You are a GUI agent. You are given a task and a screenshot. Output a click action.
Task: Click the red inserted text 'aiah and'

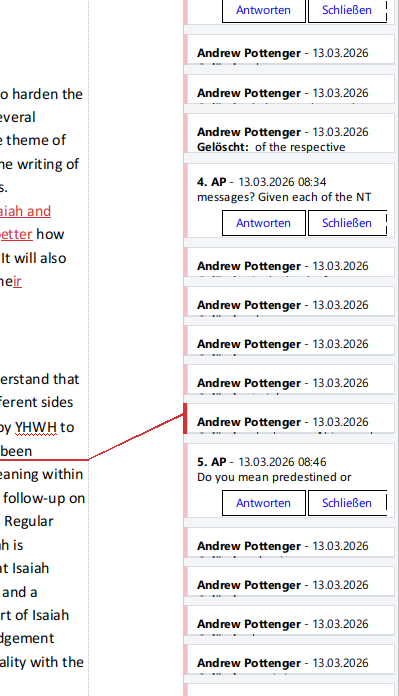(25, 211)
